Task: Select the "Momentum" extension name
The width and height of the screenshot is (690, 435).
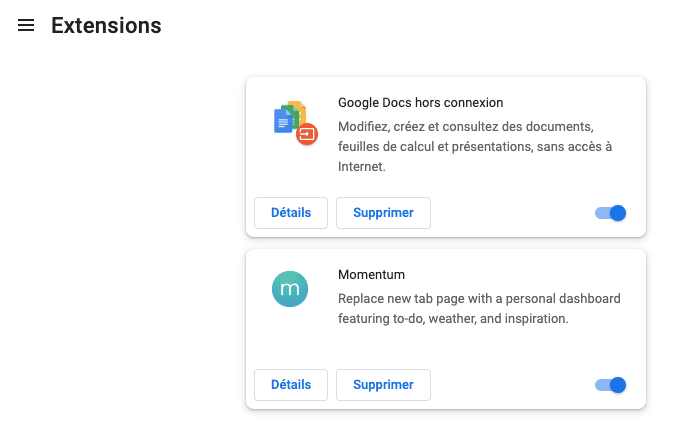Action: pos(371,274)
